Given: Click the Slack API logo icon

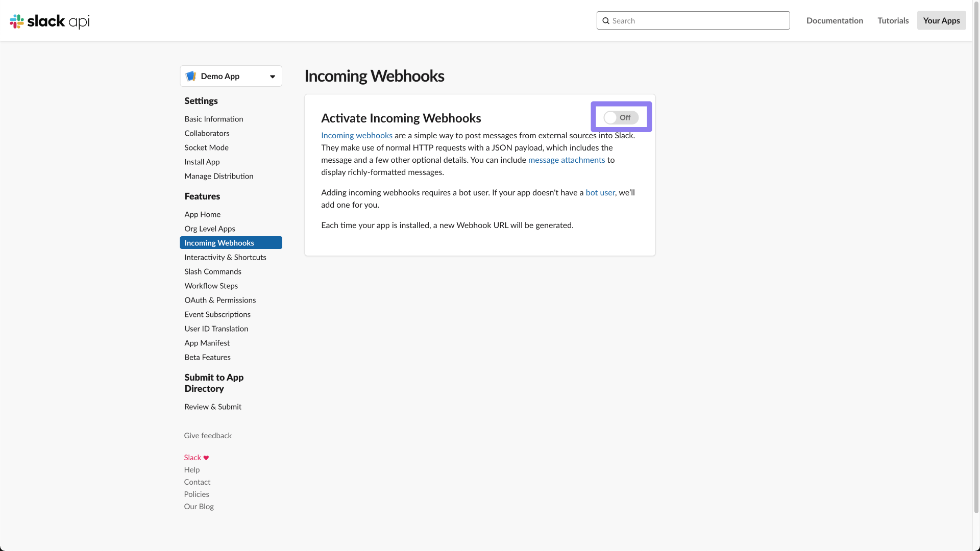Looking at the screenshot, I should 17,21.
